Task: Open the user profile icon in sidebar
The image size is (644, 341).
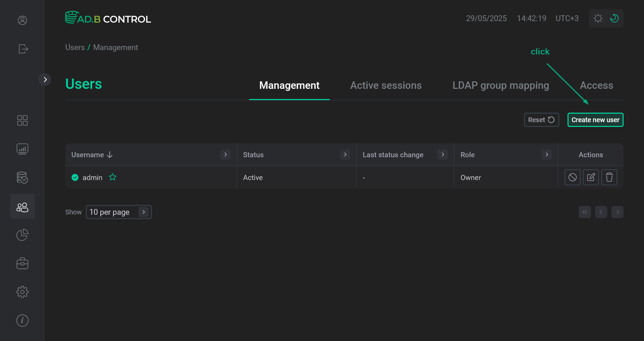Action: pos(22,20)
